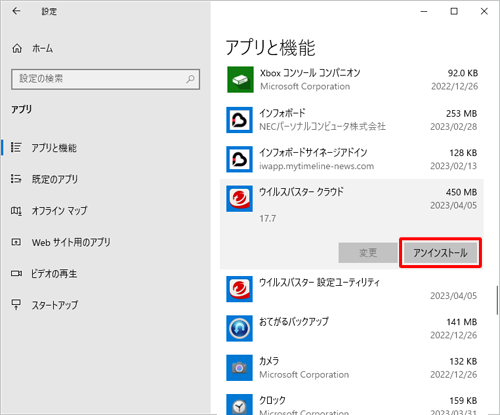Click the greyed 変更 button
The image size is (500, 415).
[368, 253]
